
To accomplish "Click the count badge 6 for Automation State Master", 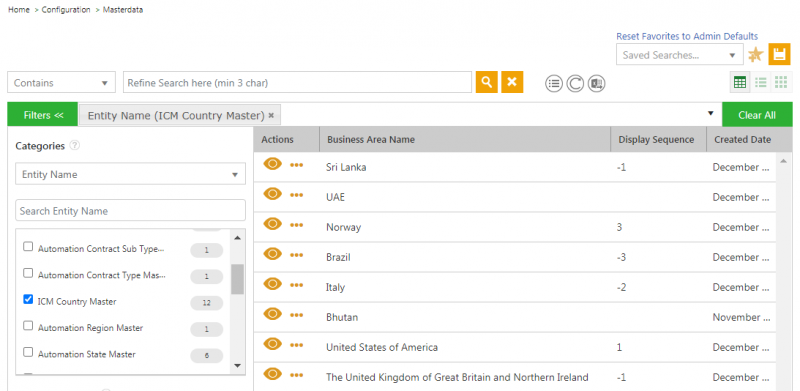I will 207,355.
